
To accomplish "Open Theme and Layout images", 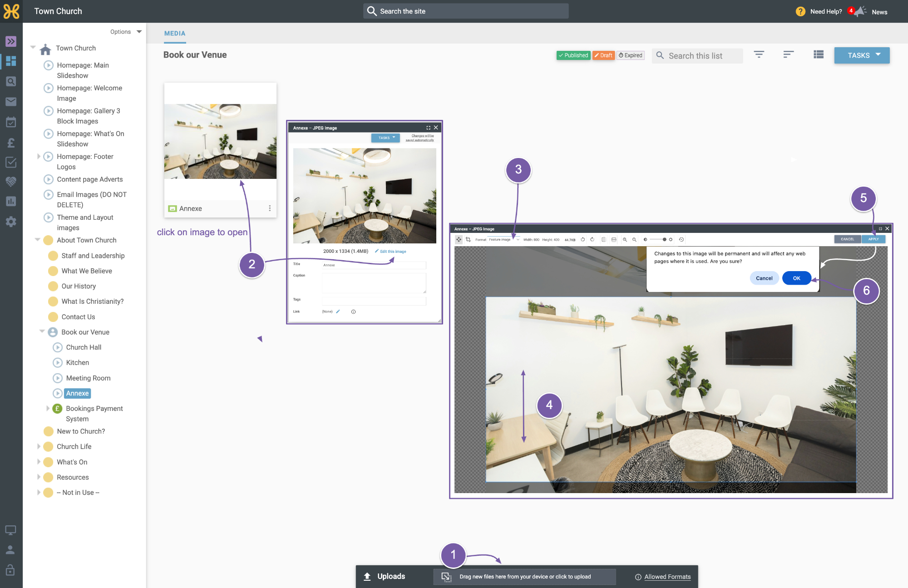I will (85, 222).
